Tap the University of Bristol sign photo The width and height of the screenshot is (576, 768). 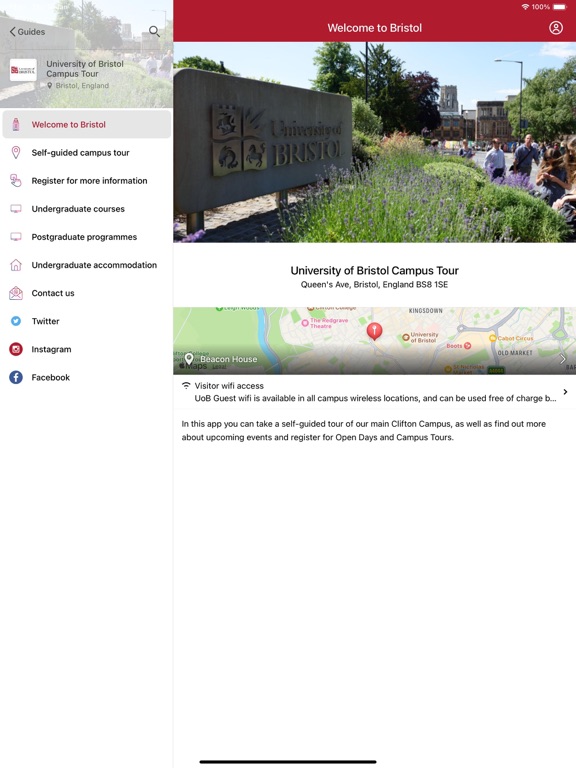(x=375, y=142)
